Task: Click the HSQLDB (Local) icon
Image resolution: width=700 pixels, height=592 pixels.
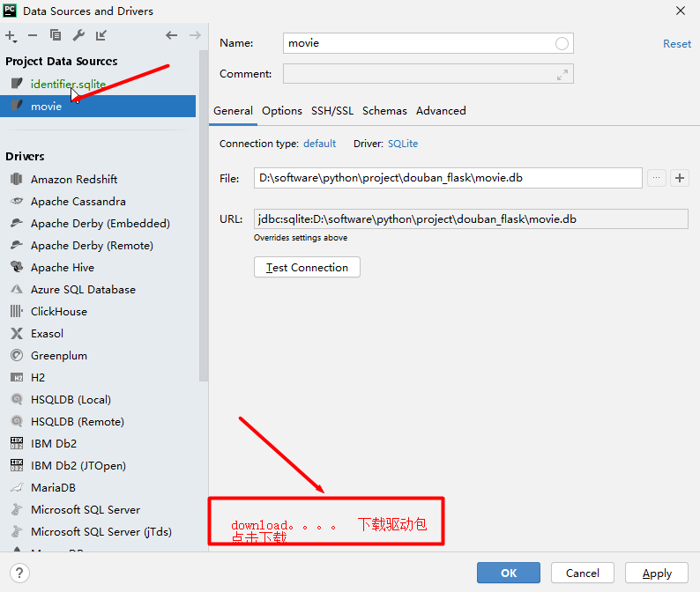Action: click(x=17, y=399)
